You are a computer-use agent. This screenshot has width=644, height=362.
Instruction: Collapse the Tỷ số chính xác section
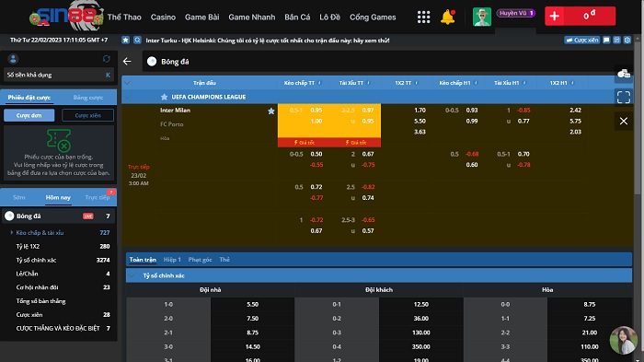tap(132, 275)
